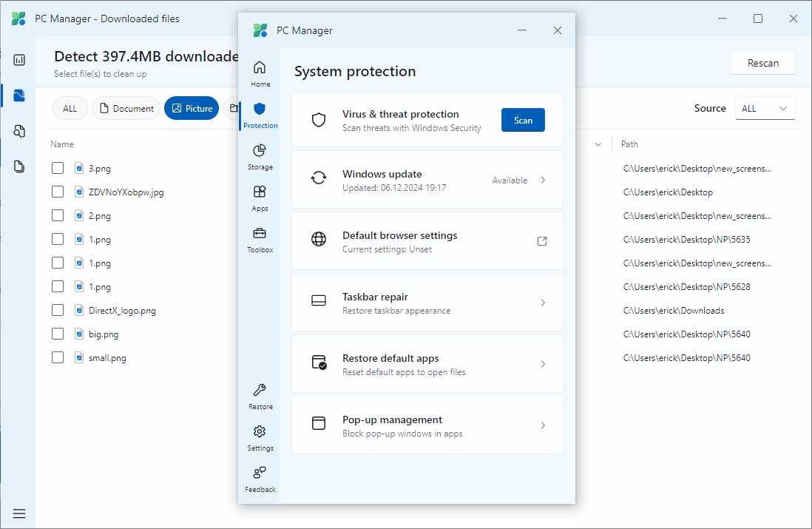This screenshot has width=812, height=529.
Task: Click the file search icon in left sidebar
Action: [19, 131]
